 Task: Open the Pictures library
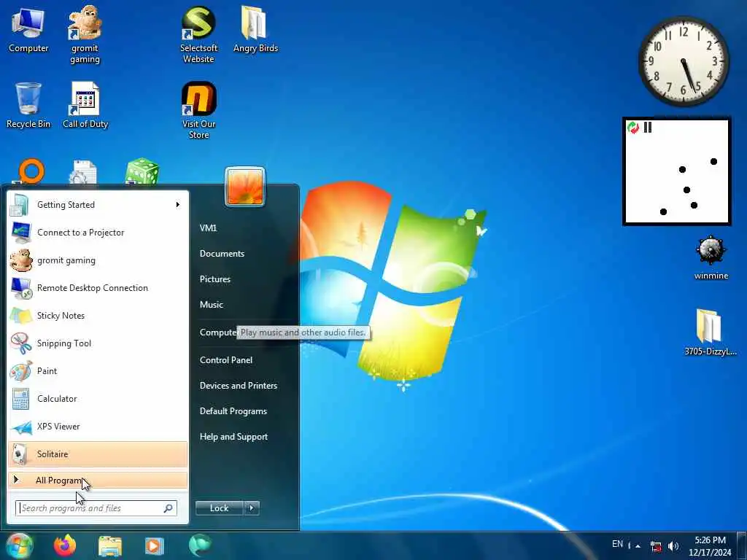click(215, 279)
